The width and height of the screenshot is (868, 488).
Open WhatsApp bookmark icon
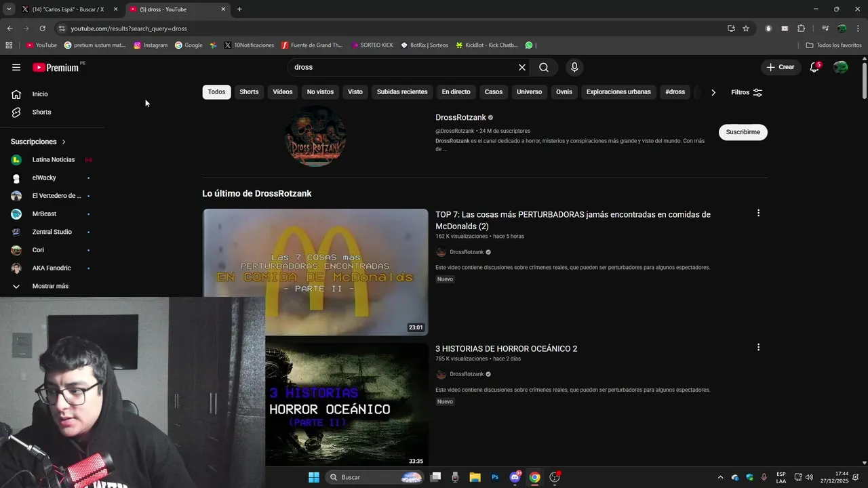pos(529,45)
